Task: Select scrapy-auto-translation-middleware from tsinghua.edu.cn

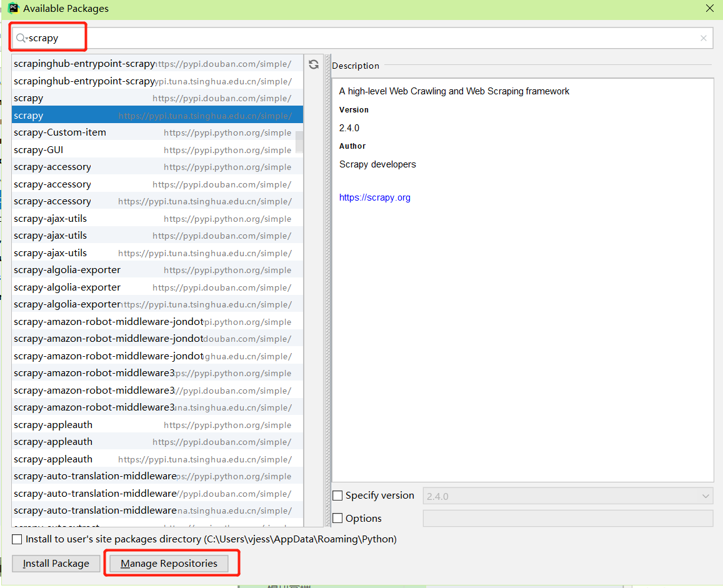Action: click(157, 511)
